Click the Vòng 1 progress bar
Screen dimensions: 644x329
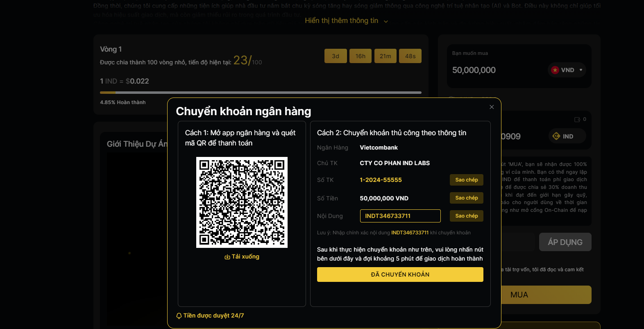tap(261, 93)
